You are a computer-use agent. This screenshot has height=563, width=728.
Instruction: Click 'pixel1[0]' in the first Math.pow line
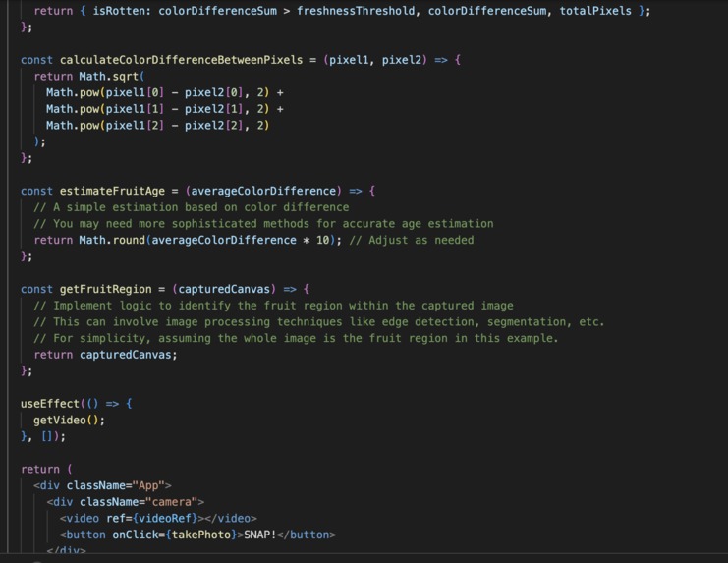(x=135, y=92)
